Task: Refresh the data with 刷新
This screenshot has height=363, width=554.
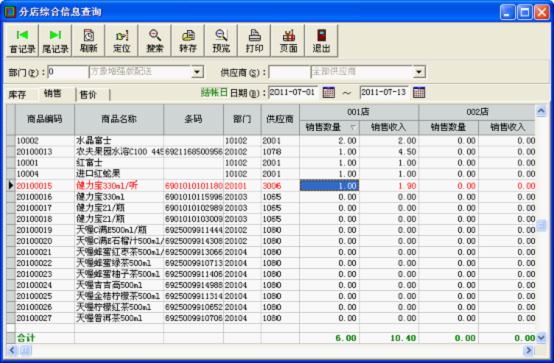Action: point(88,41)
